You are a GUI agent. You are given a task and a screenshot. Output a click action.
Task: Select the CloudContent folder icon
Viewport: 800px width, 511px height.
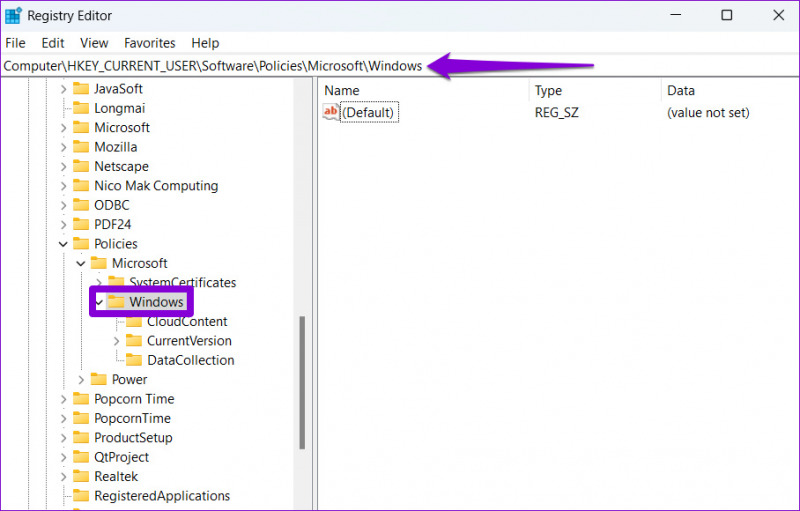click(x=134, y=321)
